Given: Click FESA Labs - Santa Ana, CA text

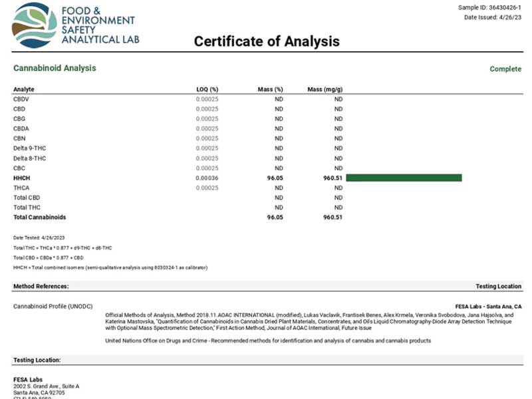Looking at the screenshot, I should (487, 306).
